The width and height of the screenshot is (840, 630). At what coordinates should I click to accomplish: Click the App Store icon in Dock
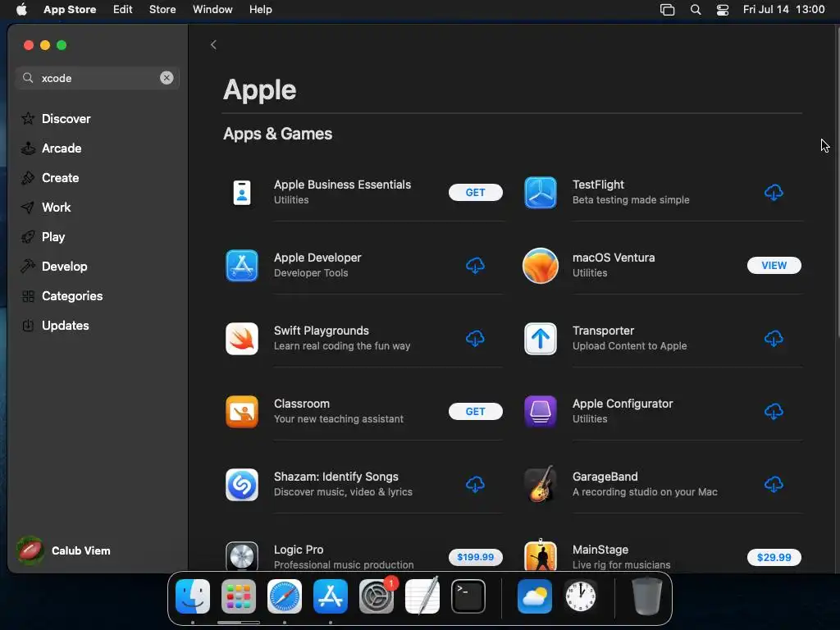(331, 596)
